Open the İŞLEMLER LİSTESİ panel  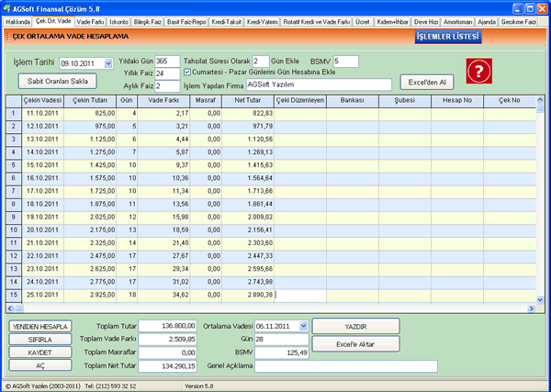(447, 36)
